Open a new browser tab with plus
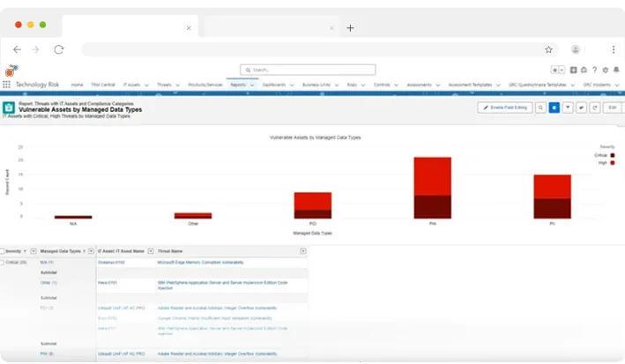The image size is (625, 364). [350, 28]
